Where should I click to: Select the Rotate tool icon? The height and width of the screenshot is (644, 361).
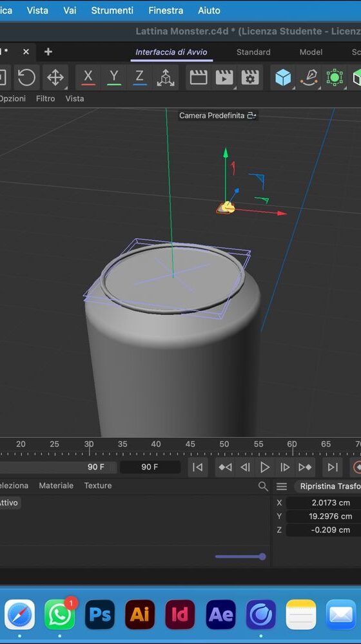pos(26,77)
